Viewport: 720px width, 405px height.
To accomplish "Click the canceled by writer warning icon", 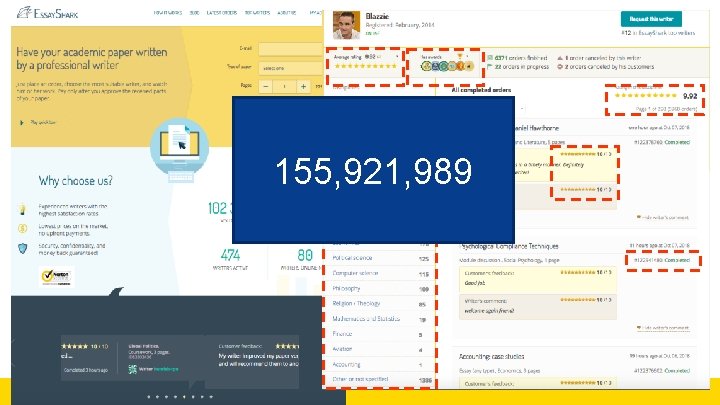I will pyautogui.click(x=560, y=58).
